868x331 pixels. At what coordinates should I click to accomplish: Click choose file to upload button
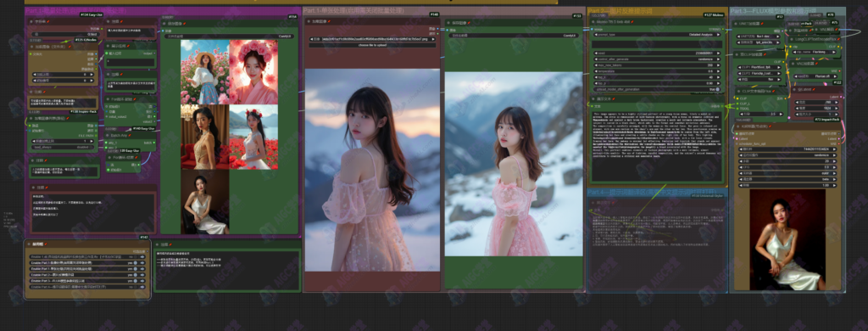coord(372,45)
